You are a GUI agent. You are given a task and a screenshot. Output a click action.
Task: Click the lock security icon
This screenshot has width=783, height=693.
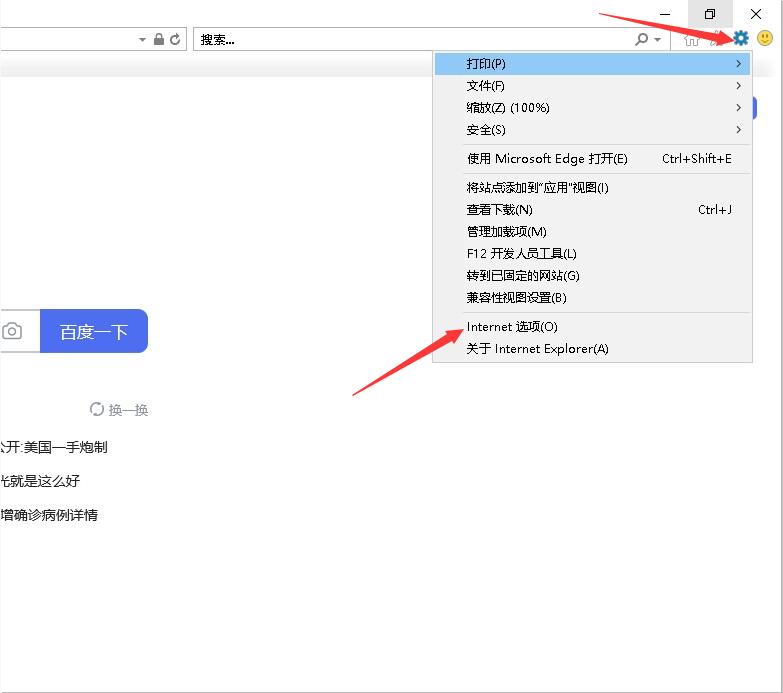[x=159, y=39]
